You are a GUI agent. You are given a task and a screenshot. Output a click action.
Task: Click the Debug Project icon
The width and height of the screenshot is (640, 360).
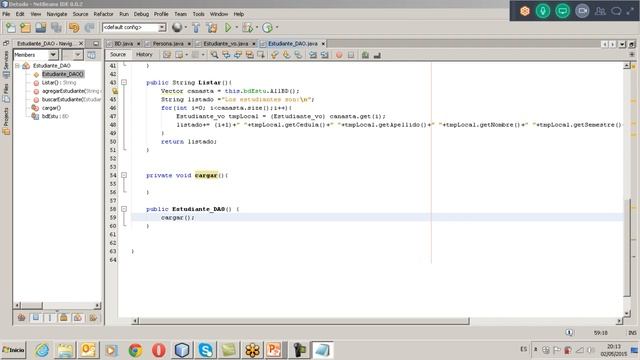(247, 27)
